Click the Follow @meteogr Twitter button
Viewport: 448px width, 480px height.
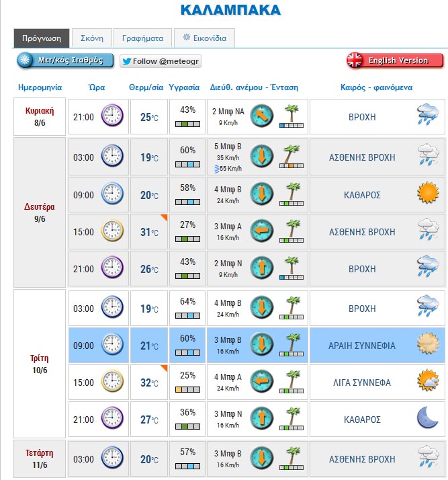click(161, 61)
